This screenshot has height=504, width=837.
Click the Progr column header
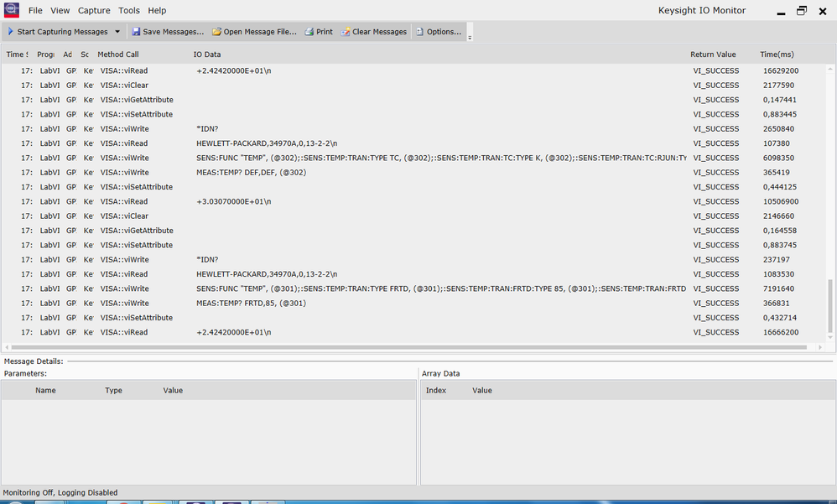pyautogui.click(x=46, y=55)
